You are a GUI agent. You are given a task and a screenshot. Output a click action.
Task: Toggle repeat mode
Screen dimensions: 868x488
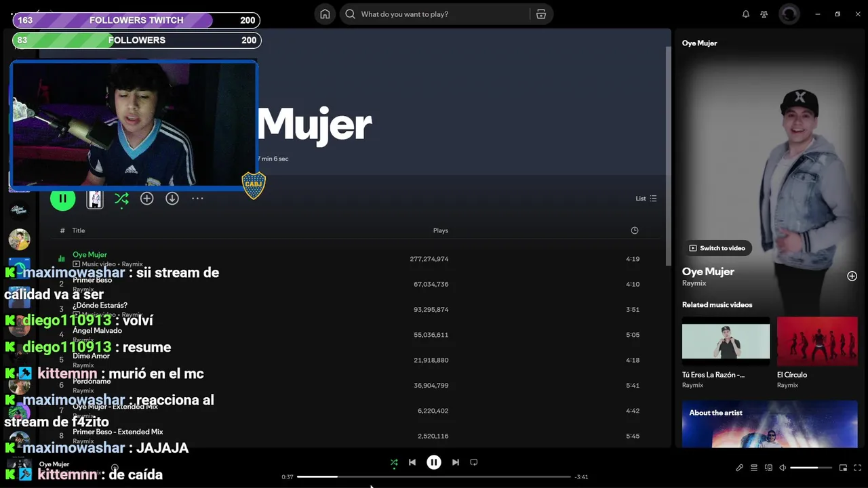point(474,462)
